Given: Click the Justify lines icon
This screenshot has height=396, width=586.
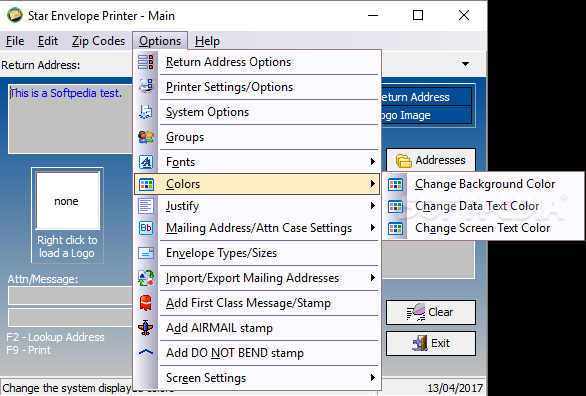Looking at the screenshot, I should pyautogui.click(x=146, y=206).
